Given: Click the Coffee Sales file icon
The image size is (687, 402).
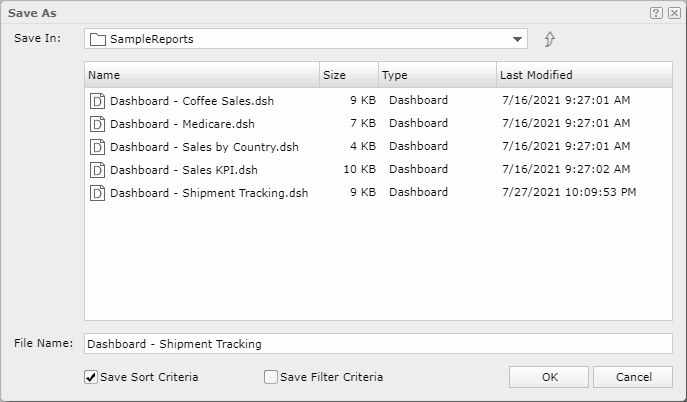Looking at the screenshot, I should [x=98, y=101].
